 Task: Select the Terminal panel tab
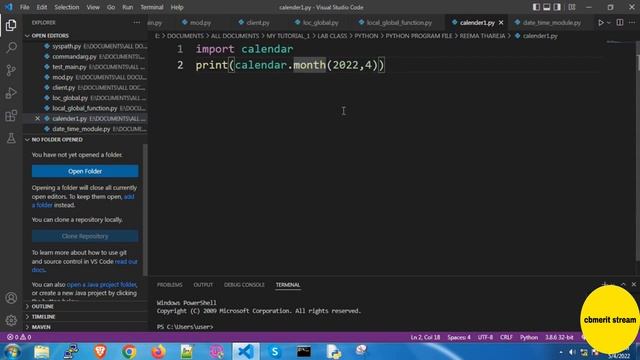pos(288,284)
